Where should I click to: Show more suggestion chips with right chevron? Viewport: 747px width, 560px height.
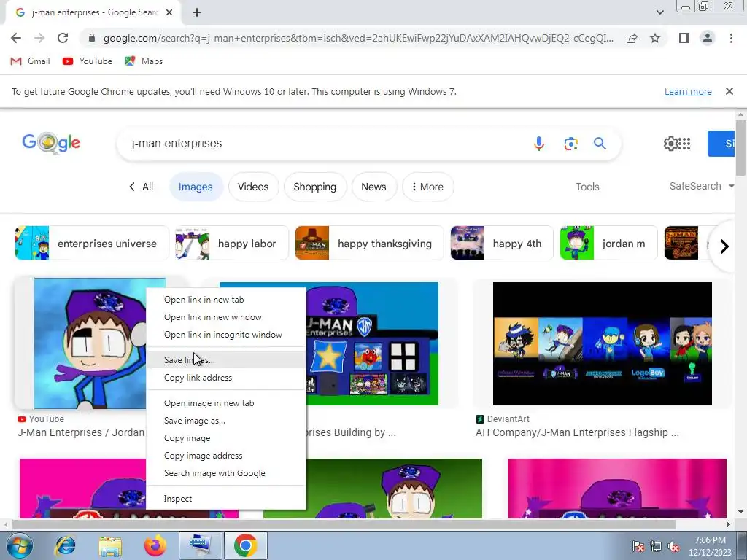[724, 246]
